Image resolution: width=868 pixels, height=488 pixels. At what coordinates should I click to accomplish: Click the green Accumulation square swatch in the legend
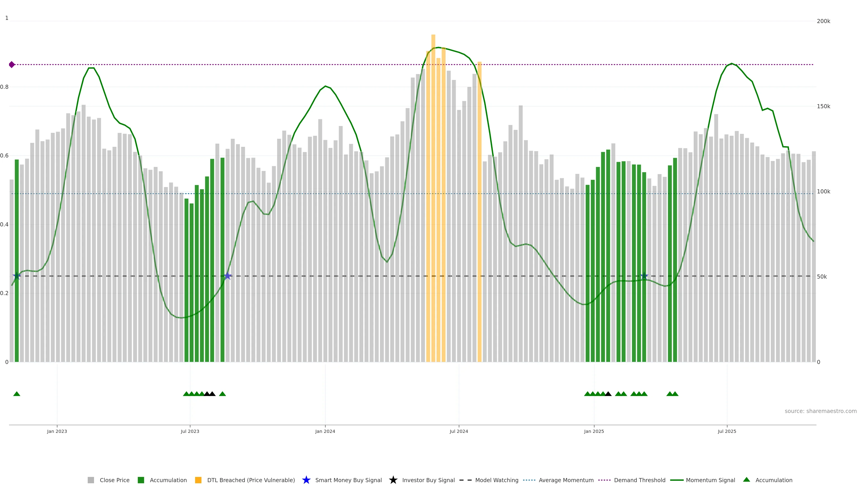141,480
